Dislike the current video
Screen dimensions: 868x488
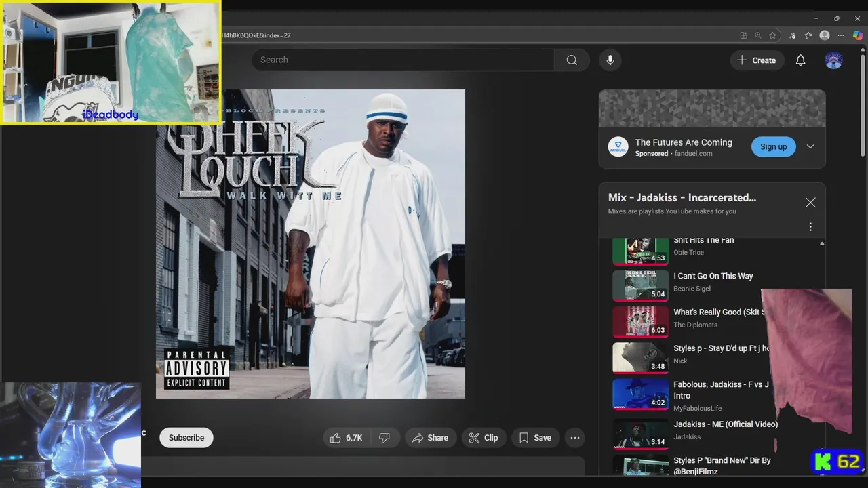click(384, 438)
